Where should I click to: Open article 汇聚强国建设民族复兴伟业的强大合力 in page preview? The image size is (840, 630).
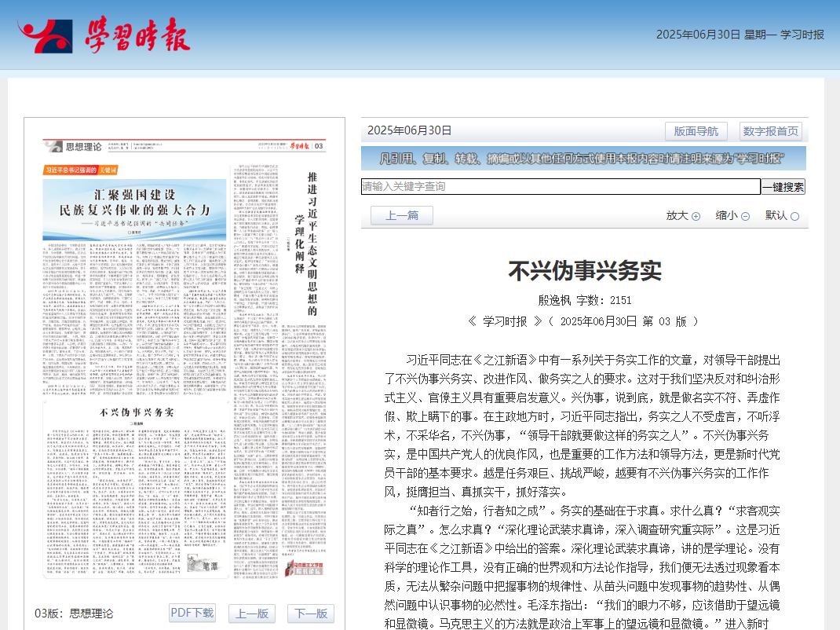tap(134, 210)
